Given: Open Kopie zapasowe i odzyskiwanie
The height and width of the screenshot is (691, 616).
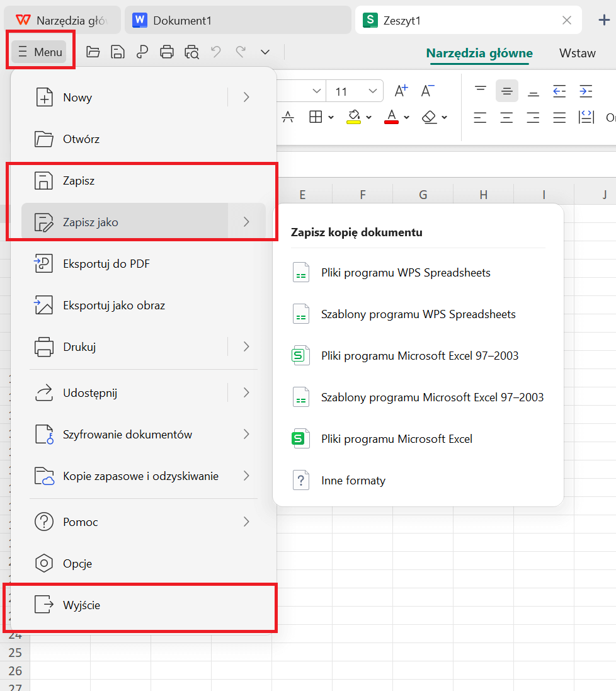Looking at the screenshot, I should [x=143, y=476].
